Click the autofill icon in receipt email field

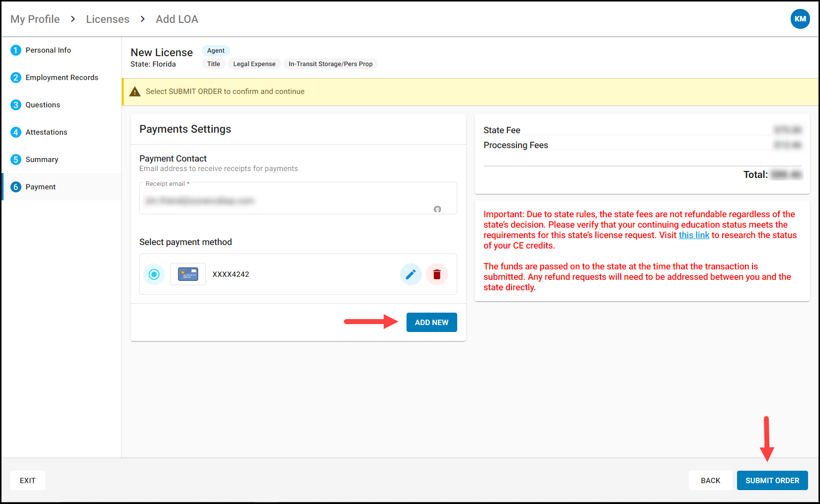pos(437,209)
